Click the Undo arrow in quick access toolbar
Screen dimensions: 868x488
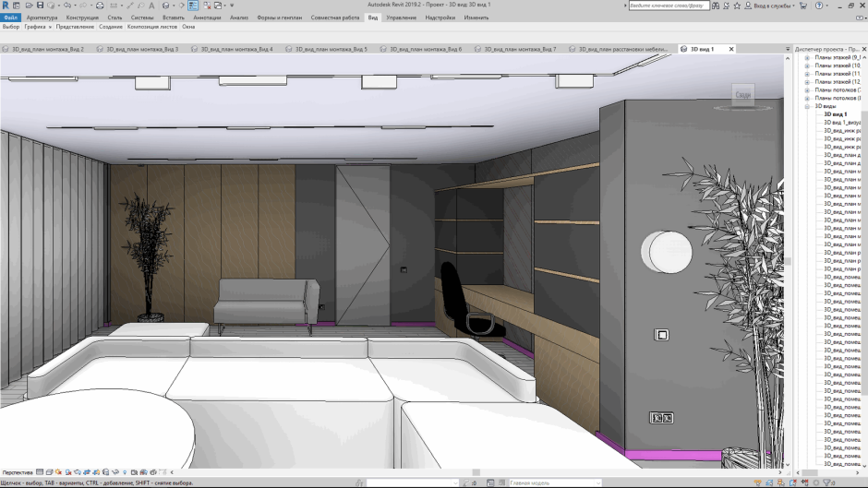(68, 6)
